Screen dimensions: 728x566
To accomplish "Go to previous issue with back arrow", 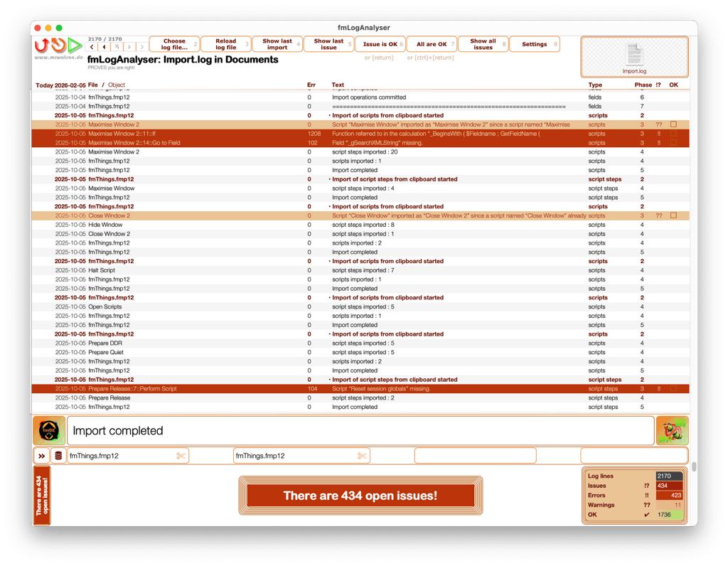I will pos(90,46).
